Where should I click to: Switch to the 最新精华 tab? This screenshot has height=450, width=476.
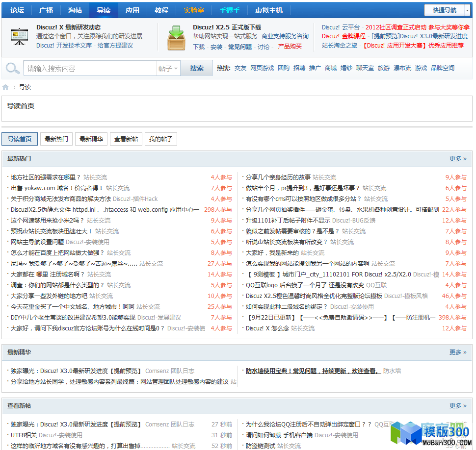pos(91,139)
